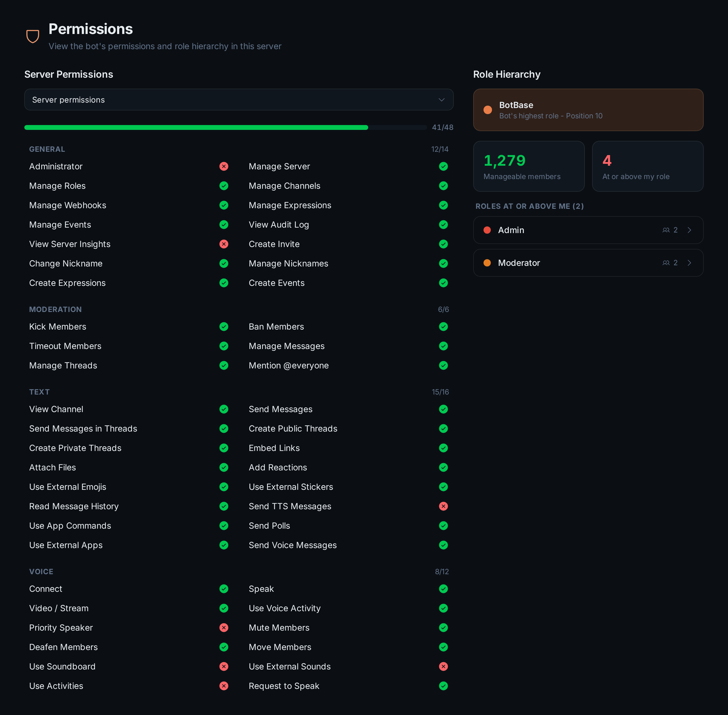Click the TEXT section header
Screen dimensions: 728x715
tap(39, 392)
